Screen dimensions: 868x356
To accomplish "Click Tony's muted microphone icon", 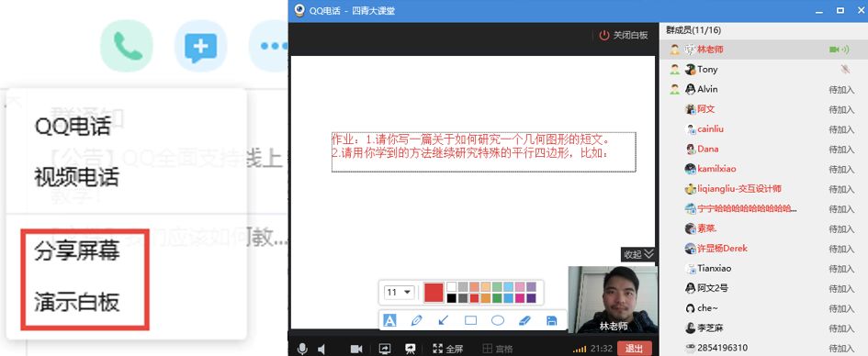I will (844, 69).
